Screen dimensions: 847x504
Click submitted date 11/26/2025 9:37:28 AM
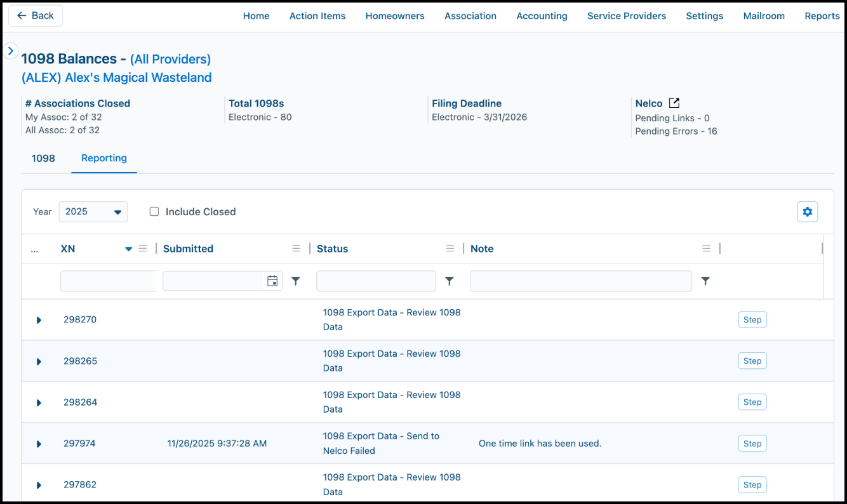click(217, 443)
